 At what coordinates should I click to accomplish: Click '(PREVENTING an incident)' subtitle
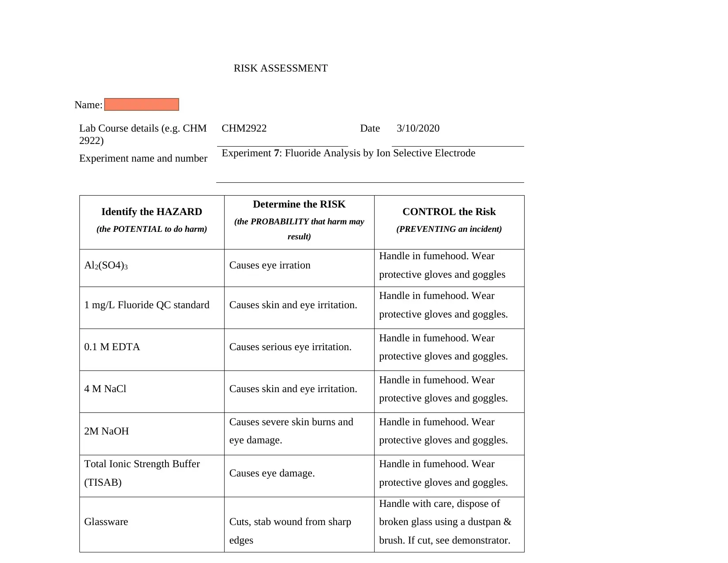click(449, 229)
